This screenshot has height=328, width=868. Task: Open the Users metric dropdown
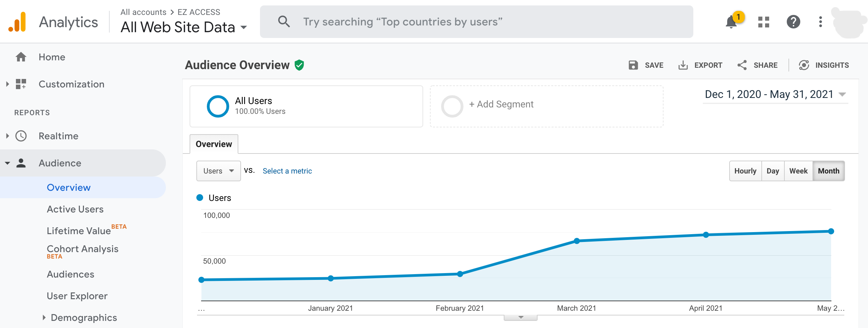(218, 171)
